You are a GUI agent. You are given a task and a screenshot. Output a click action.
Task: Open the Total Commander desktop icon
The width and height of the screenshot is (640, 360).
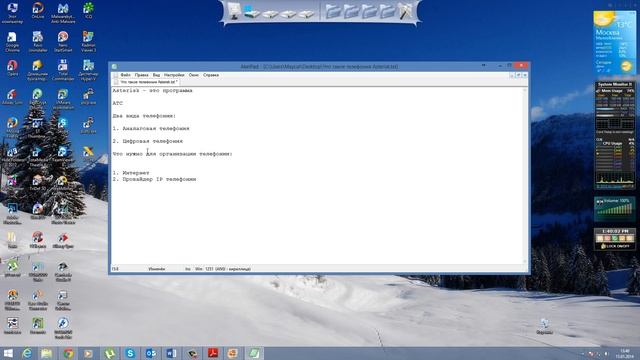63,70
